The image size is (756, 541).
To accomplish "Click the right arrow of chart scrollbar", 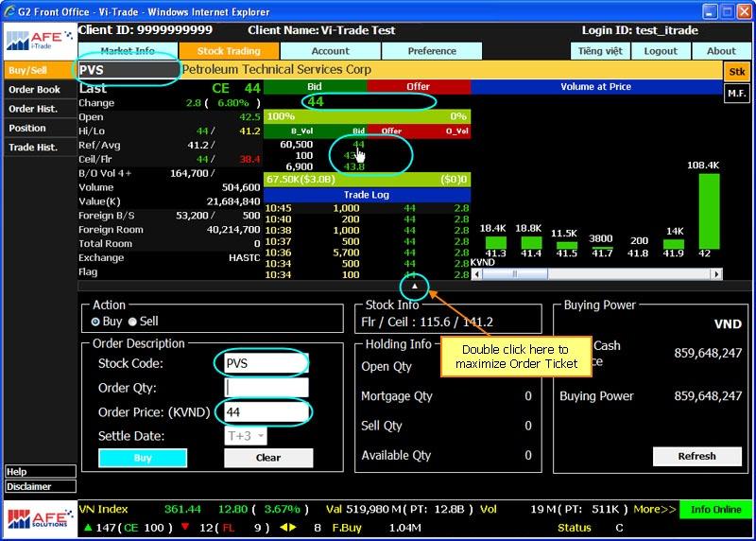I will [716, 274].
